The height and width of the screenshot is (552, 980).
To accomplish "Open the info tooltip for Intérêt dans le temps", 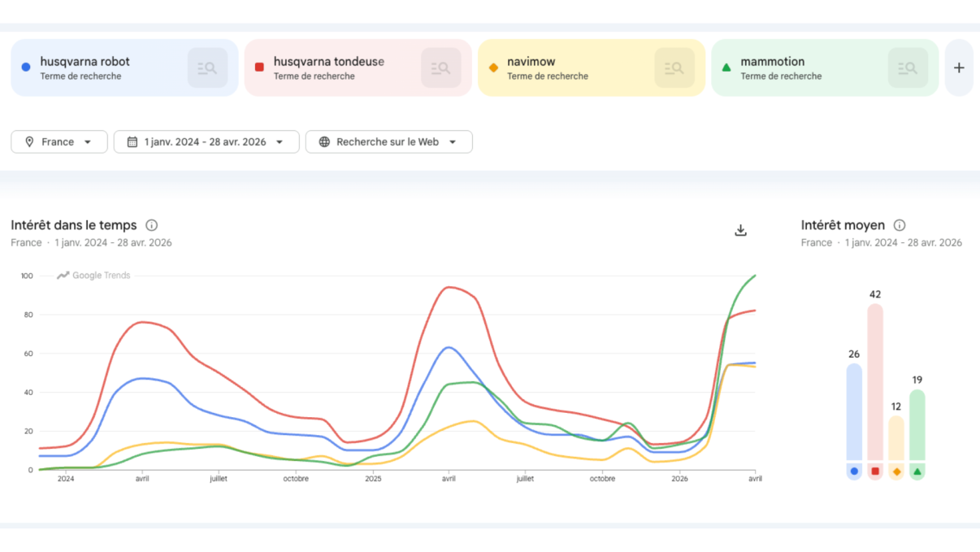I will point(152,225).
